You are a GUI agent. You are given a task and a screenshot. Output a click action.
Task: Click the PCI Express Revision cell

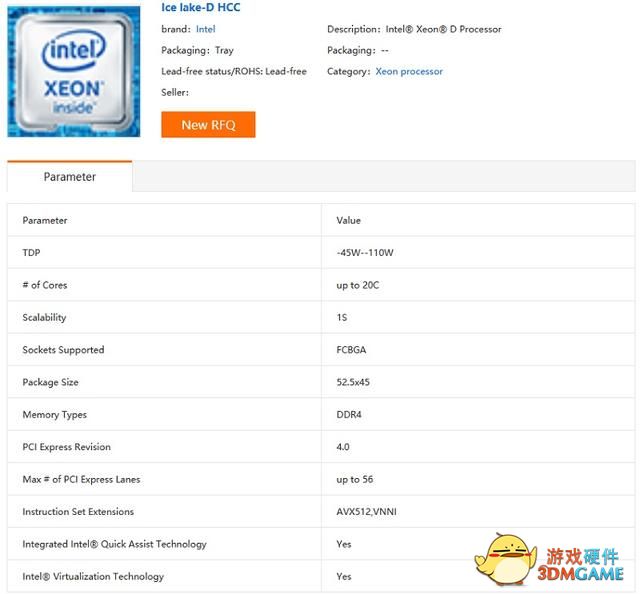pyautogui.click(x=164, y=447)
